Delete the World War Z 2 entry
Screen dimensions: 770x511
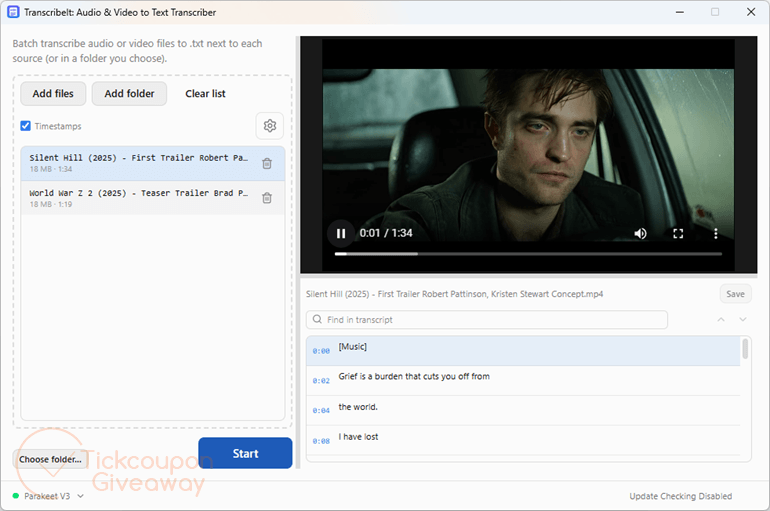pyautogui.click(x=267, y=198)
